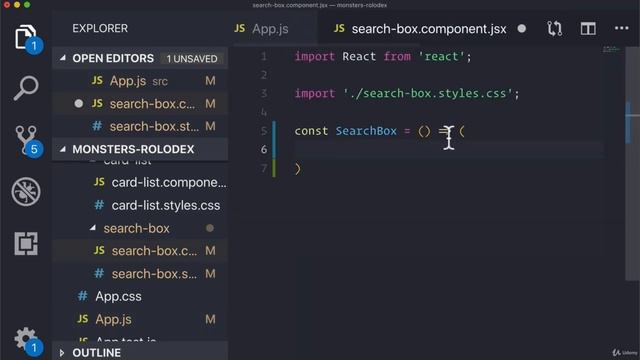
Task: Open the Manage gear icon
Action: [27, 340]
